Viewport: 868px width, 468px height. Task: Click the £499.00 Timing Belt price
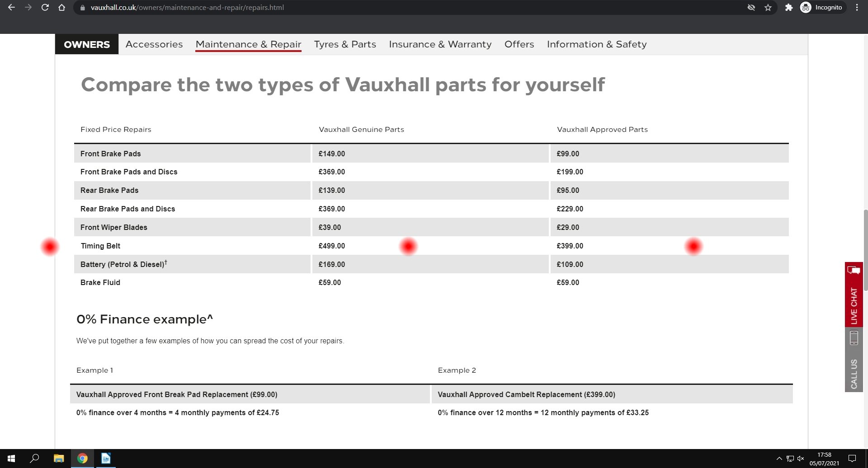[332, 246]
